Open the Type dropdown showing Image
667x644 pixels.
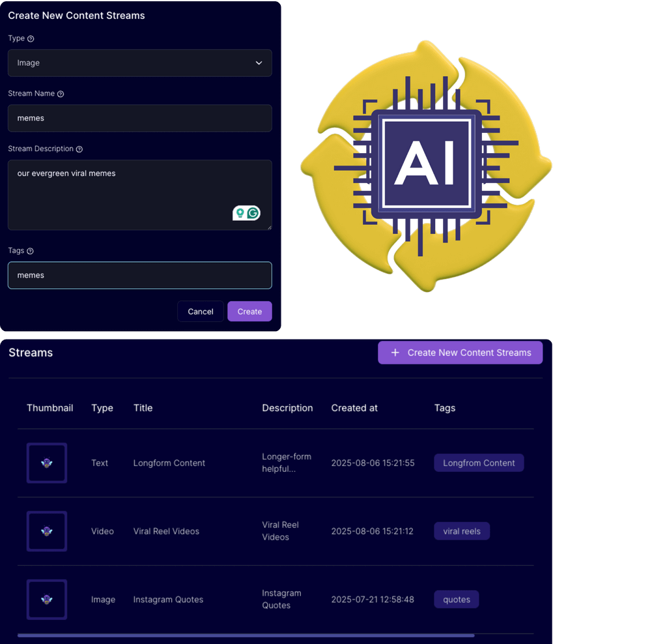pos(139,63)
